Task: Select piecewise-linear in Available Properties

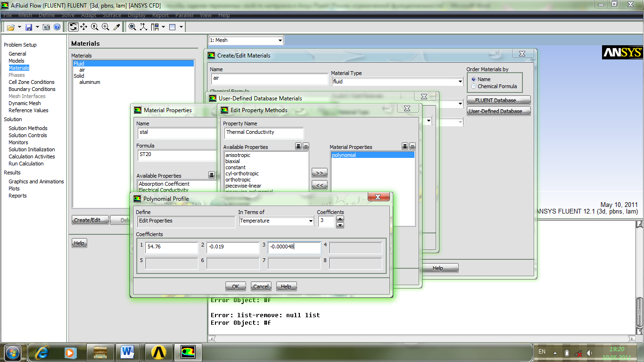Action: (243, 186)
